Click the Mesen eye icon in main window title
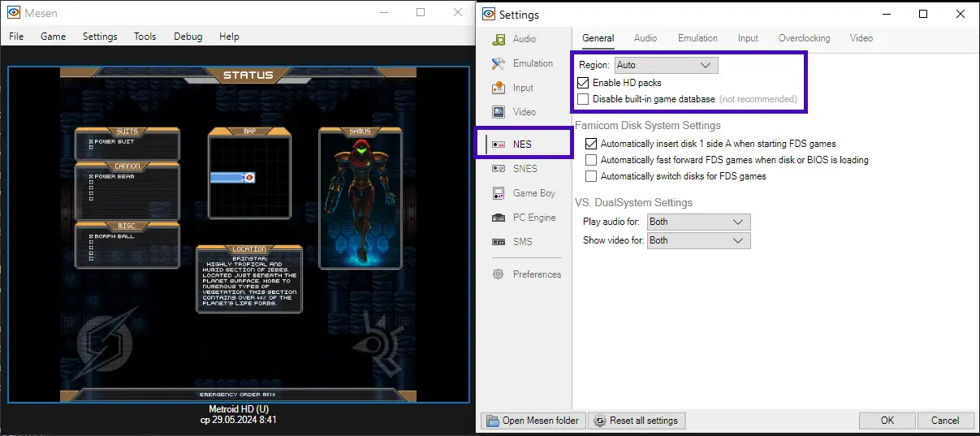This screenshot has width=980, height=436. coord(13,13)
